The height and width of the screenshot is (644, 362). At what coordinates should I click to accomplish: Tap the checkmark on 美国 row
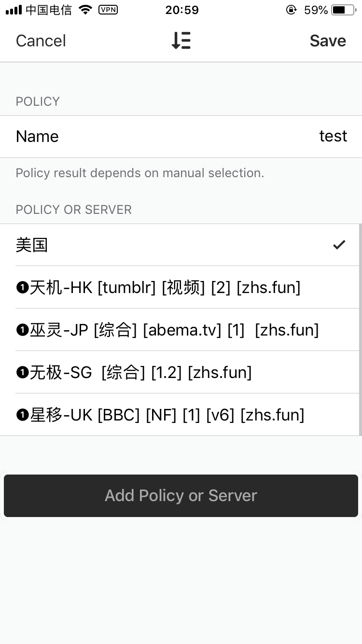[339, 245]
